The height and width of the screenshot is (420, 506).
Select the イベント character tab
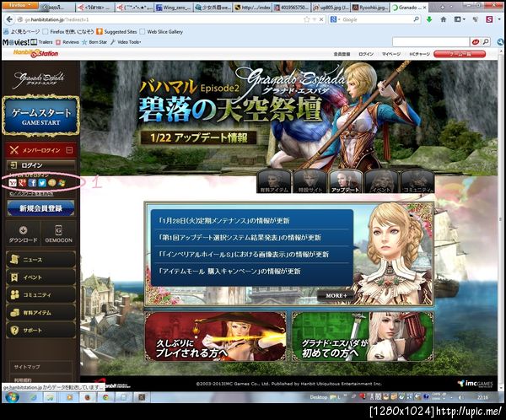381,181
